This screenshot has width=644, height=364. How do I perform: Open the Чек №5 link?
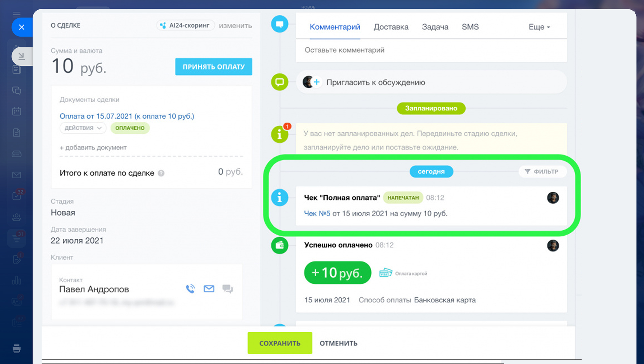point(317,214)
